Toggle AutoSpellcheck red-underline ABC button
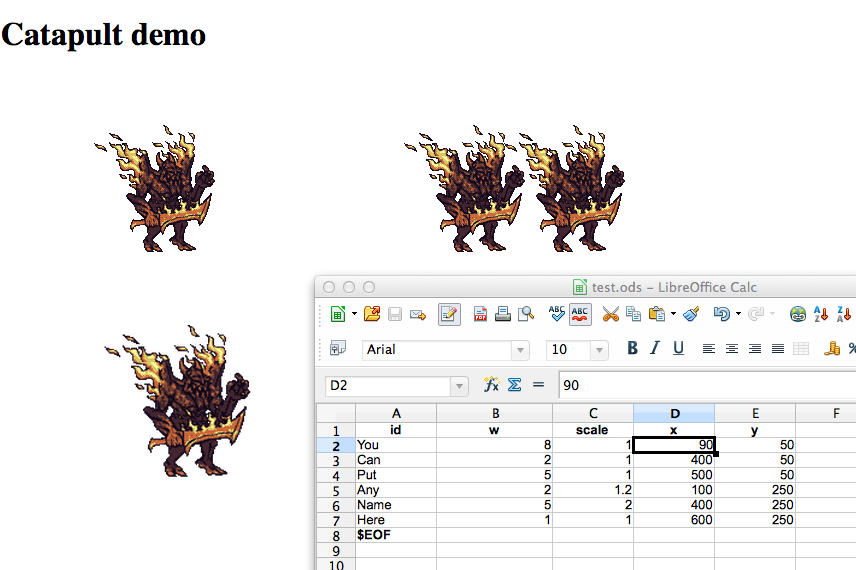Screen dimensions: 856x570 coord(580,314)
